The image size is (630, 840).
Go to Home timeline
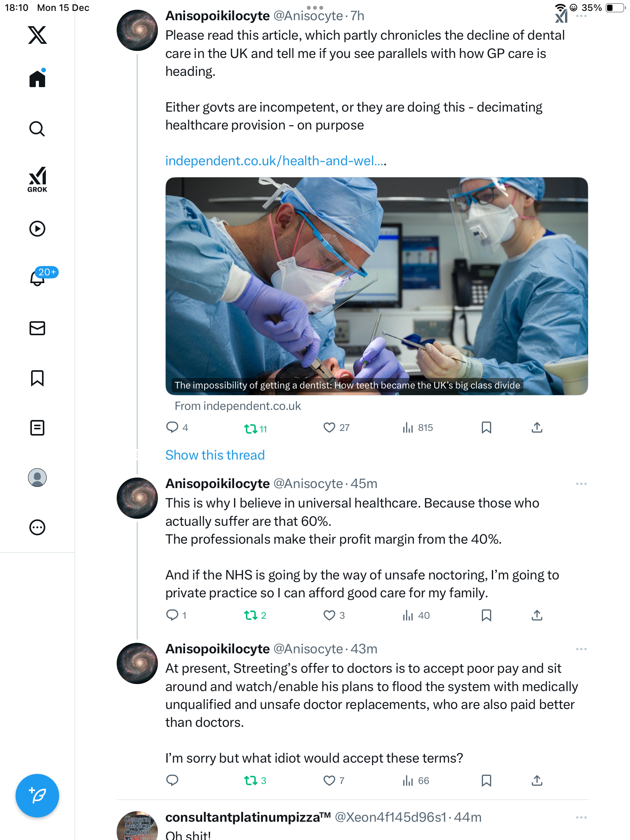tap(37, 79)
